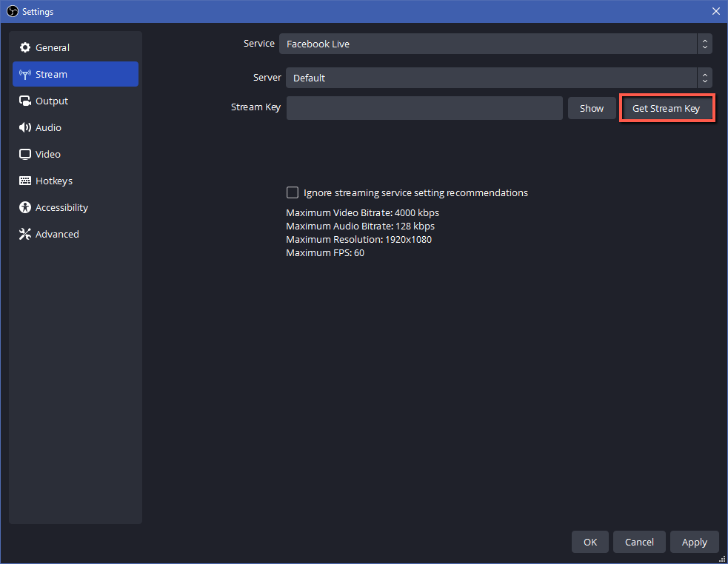Viewport: 728px width, 564px height.
Task: Open the Video settings section
Action: click(x=76, y=154)
